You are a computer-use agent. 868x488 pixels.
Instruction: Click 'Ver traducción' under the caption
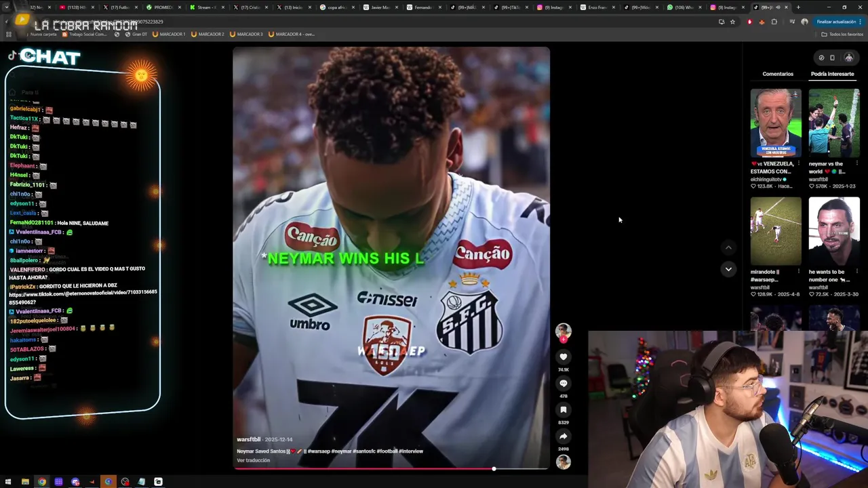(253, 460)
